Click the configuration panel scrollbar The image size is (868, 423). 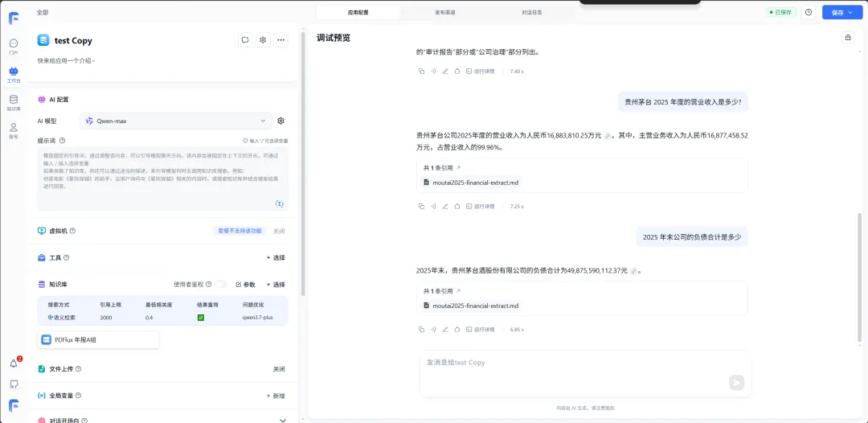(302, 163)
